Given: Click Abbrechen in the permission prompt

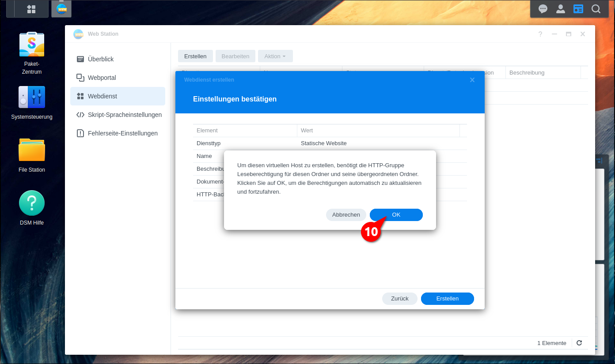Looking at the screenshot, I should point(346,215).
